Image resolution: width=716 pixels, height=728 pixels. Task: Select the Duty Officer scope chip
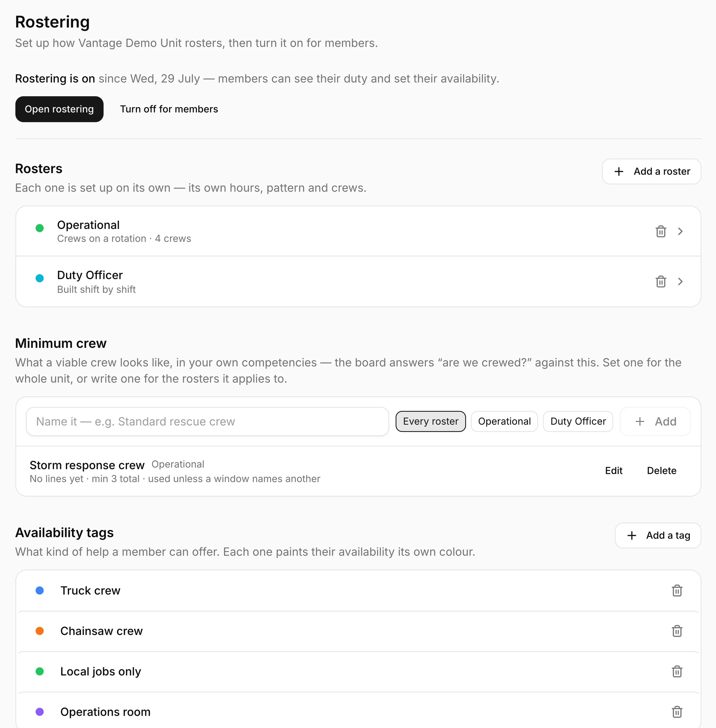point(578,422)
